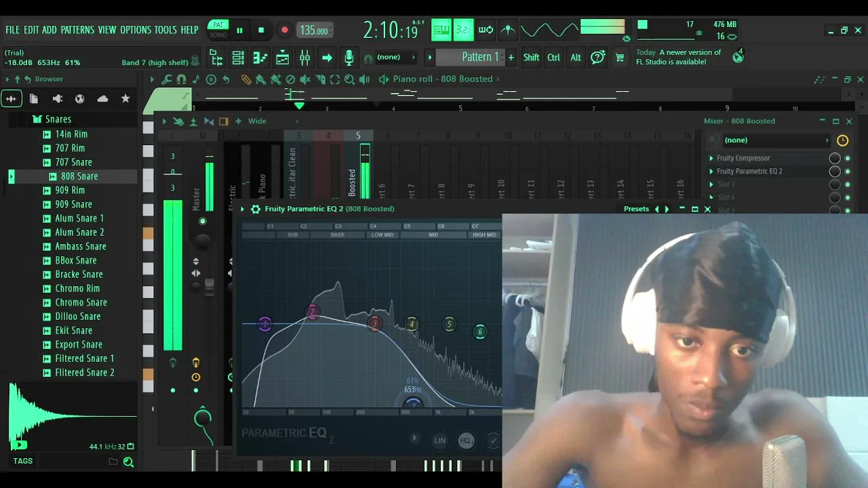The image size is (868, 488).
Task: Select the piano roll pencil draw tool
Action: click(x=245, y=79)
